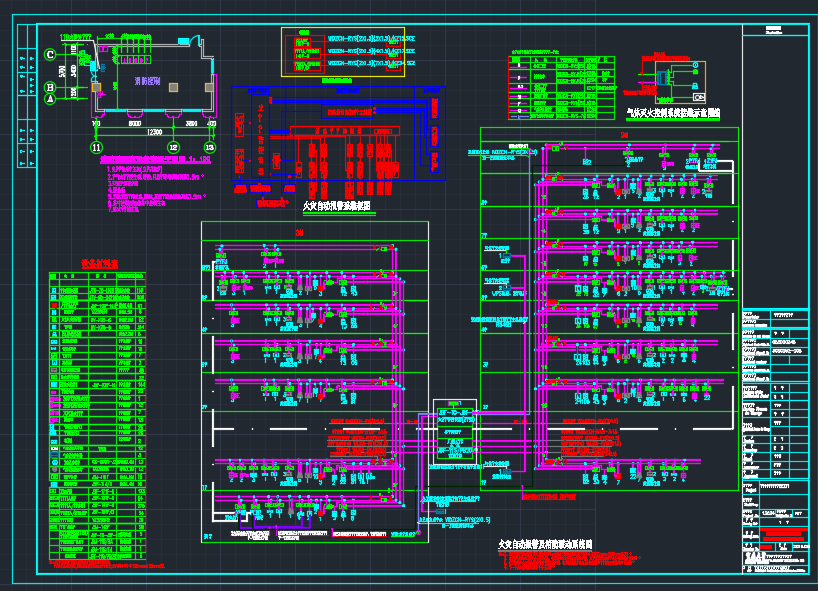818x591 pixels.
Task: Click the bottom riser diagram title text
Action: click(546, 544)
